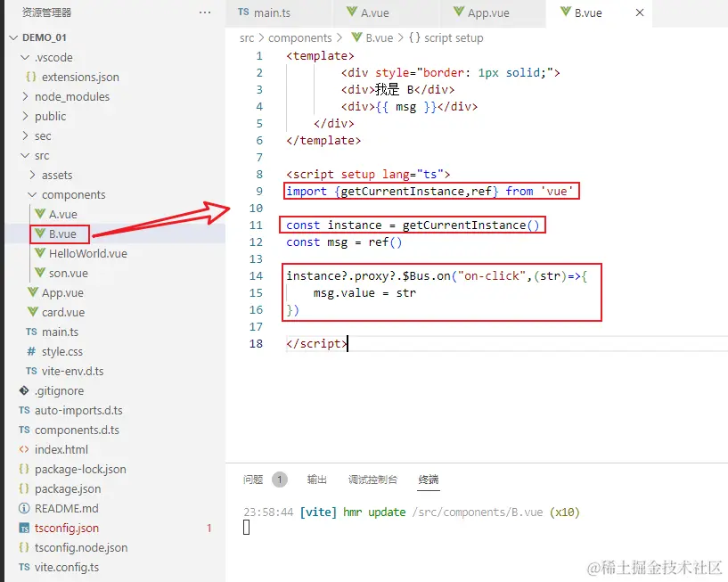This screenshot has width=728, height=582.
Task: Open son.vue file
Action: tap(69, 273)
